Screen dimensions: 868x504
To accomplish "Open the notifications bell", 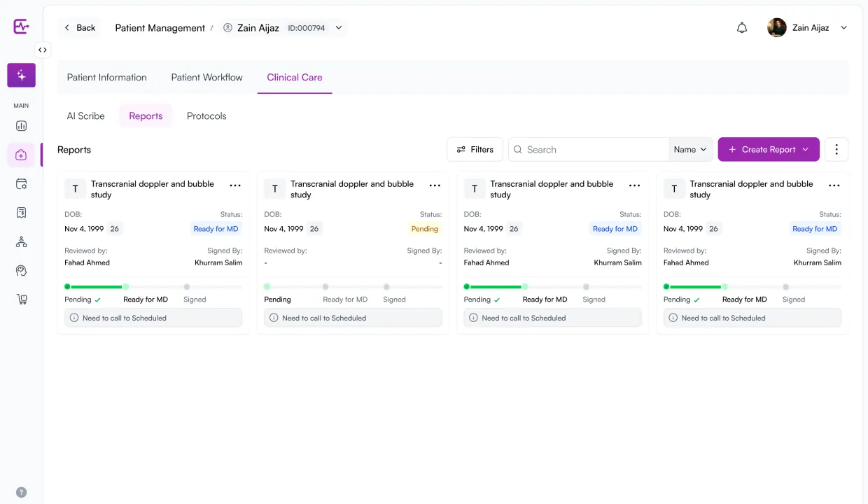I will (742, 28).
